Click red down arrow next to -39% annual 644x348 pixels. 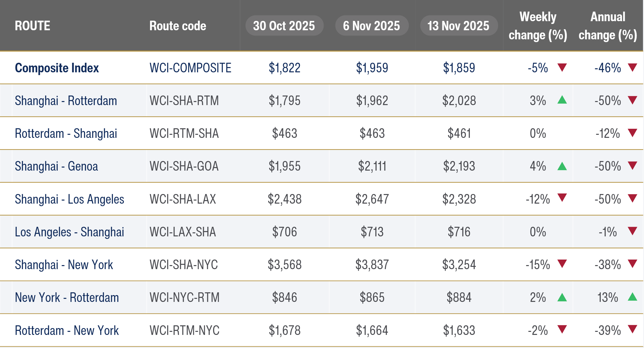632,329
